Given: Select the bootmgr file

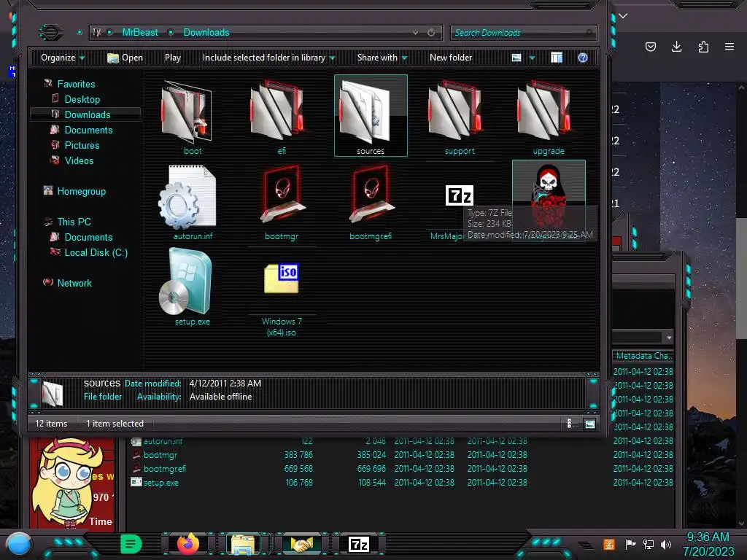Looking at the screenshot, I should pos(282,203).
